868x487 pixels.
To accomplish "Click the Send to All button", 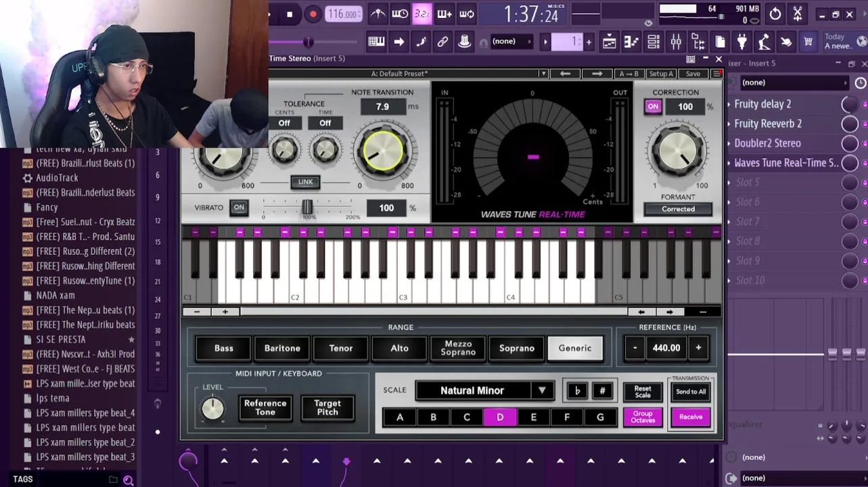I will point(691,392).
